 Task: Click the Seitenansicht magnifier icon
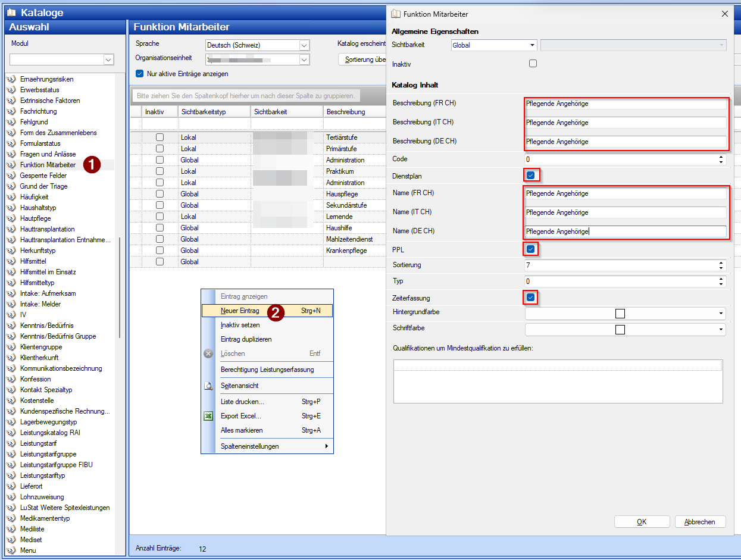click(208, 386)
